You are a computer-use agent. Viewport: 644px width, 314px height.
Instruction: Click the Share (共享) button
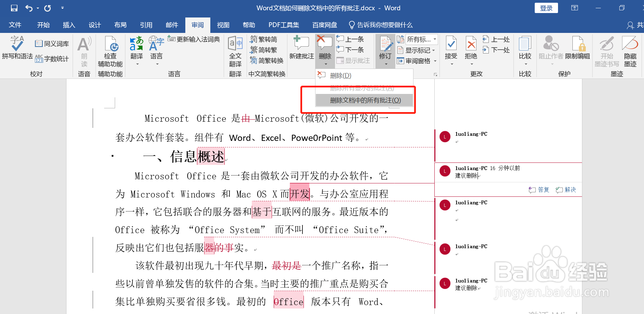click(635, 25)
